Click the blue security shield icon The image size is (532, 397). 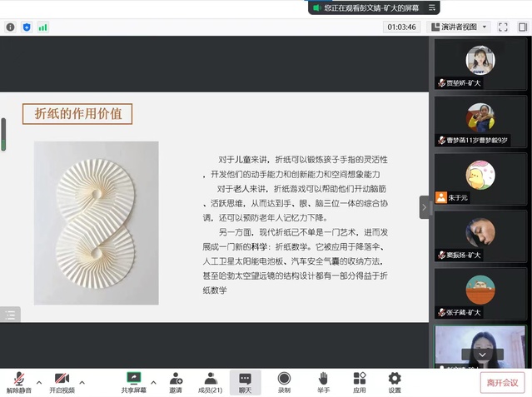(26, 27)
